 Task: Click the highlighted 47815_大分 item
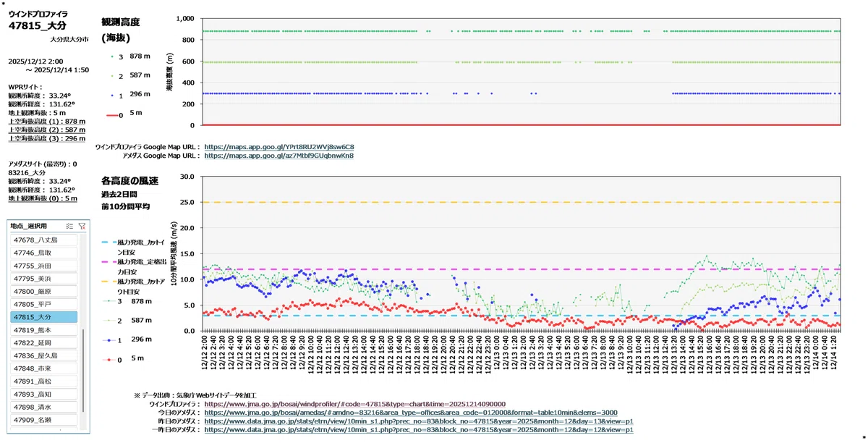click(44, 317)
